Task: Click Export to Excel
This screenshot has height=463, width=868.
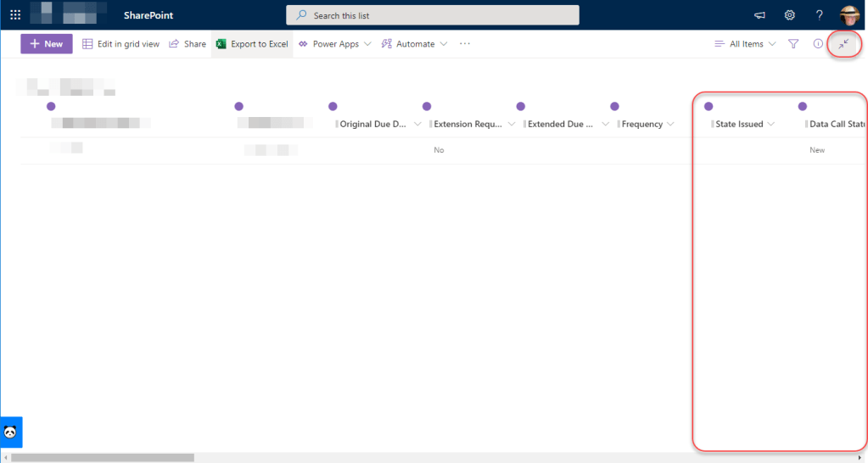Action: point(252,44)
